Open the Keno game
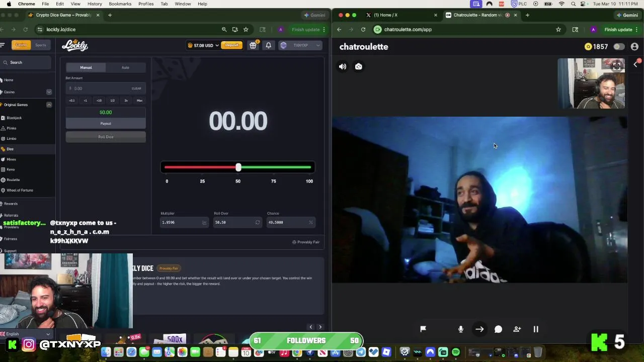644x362 pixels. coord(11,169)
